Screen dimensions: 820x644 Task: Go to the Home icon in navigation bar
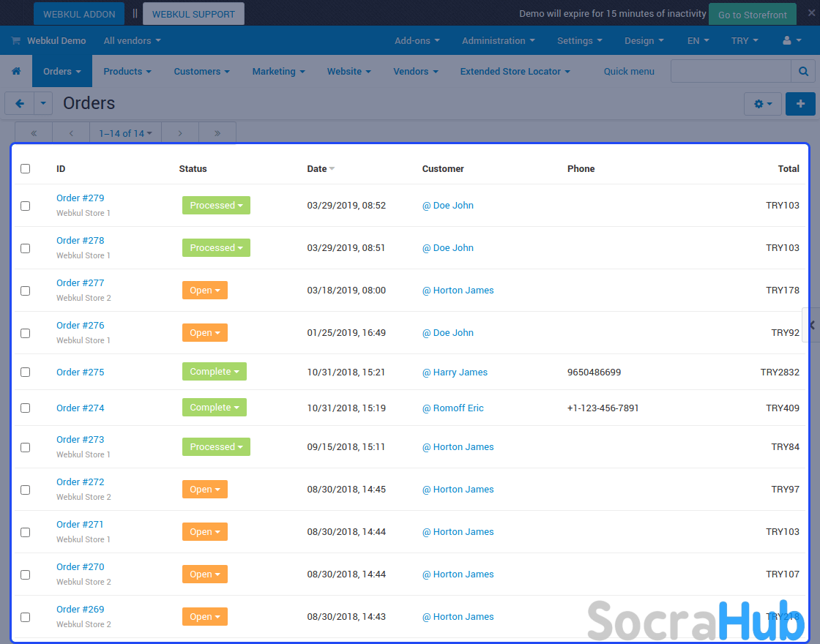(16, 72)
